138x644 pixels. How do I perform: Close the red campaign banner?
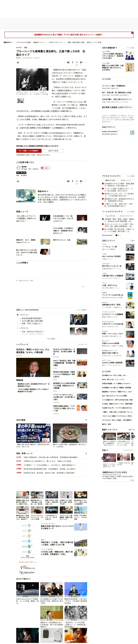click(x=132, y=33)
